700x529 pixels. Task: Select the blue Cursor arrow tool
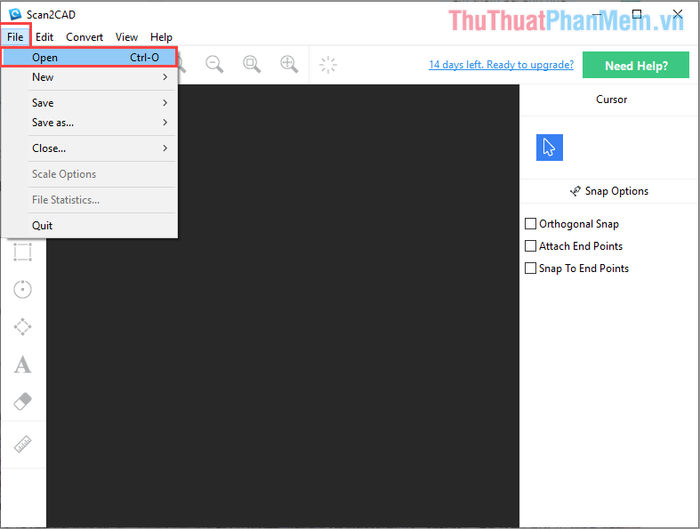549,147
